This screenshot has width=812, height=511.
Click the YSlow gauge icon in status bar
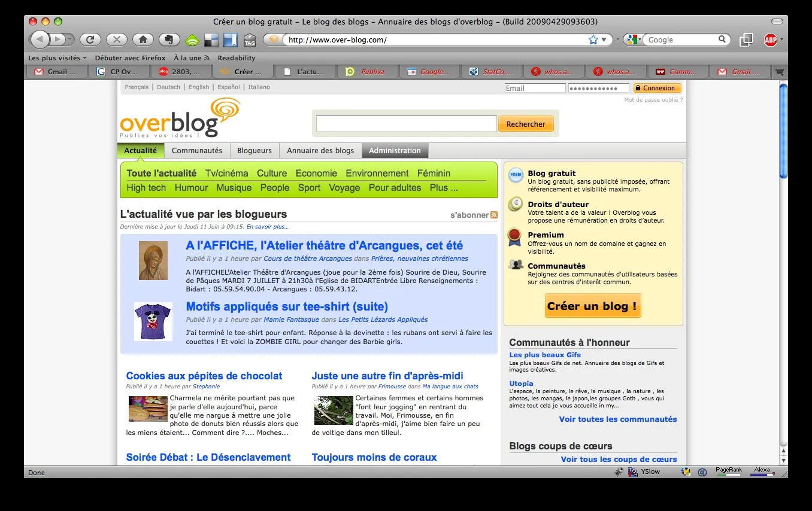633,472
